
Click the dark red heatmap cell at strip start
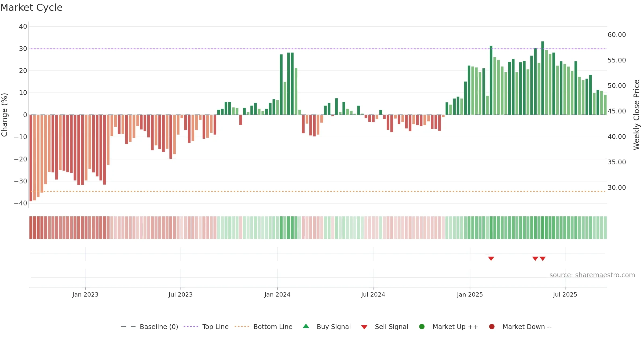31,228
